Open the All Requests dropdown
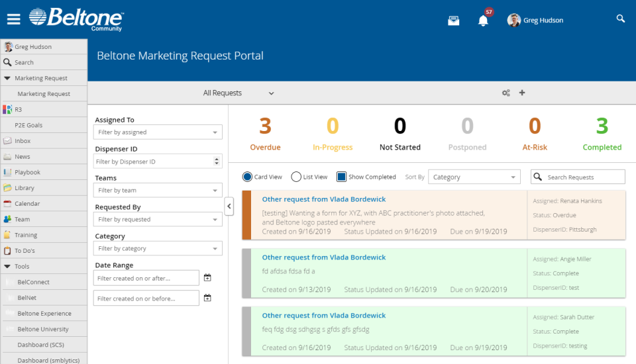The image size is (636, 364). (x=238, y=93)
